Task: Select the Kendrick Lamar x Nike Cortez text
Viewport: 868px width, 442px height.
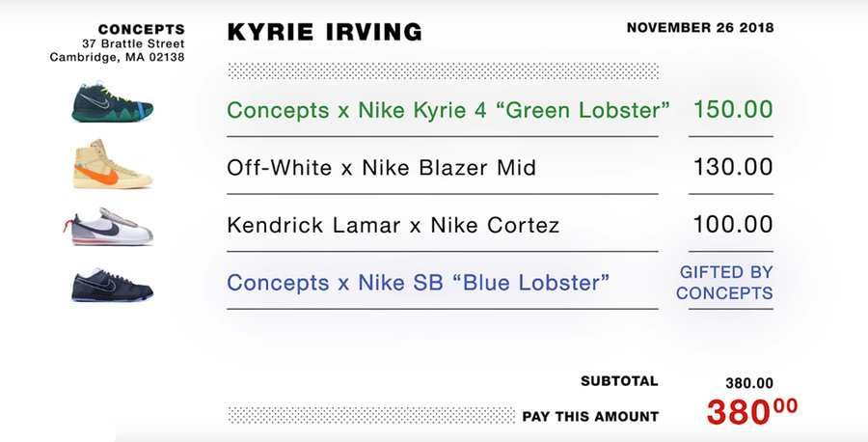Action: click(x=393, y=226)
